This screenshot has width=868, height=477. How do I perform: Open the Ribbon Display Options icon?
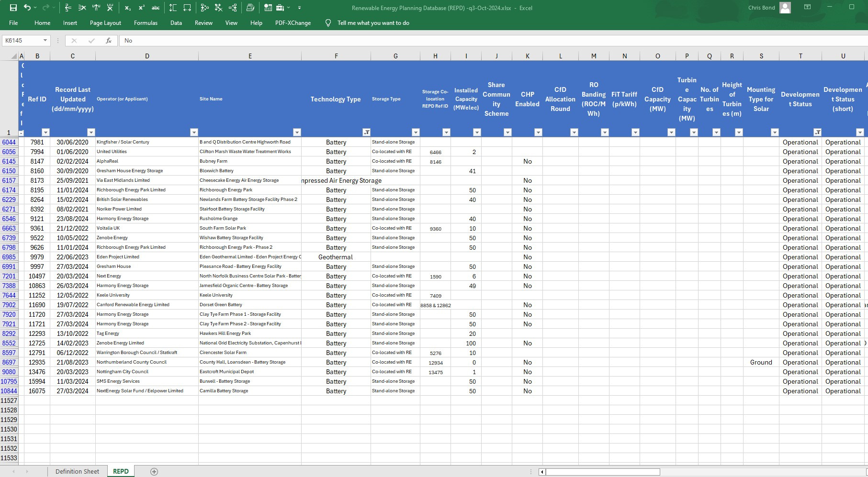coord(807,7)
